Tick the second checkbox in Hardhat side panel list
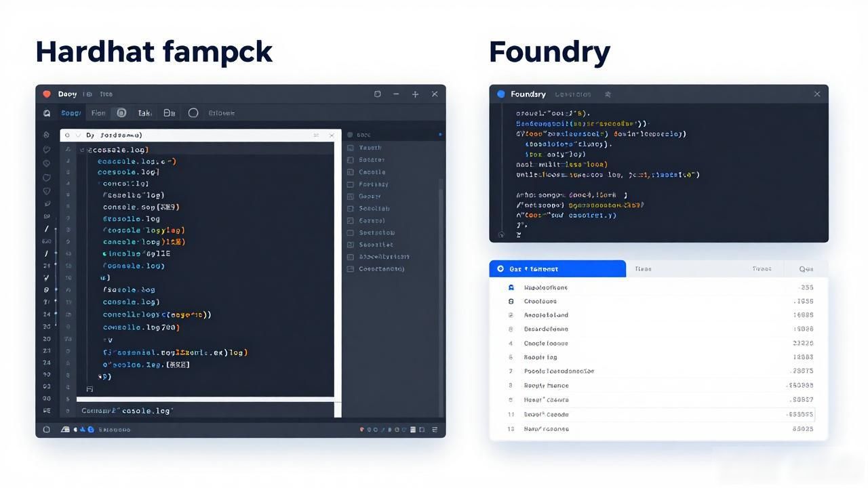The height and width of the screenshot is (488, 868). point(351,160)
